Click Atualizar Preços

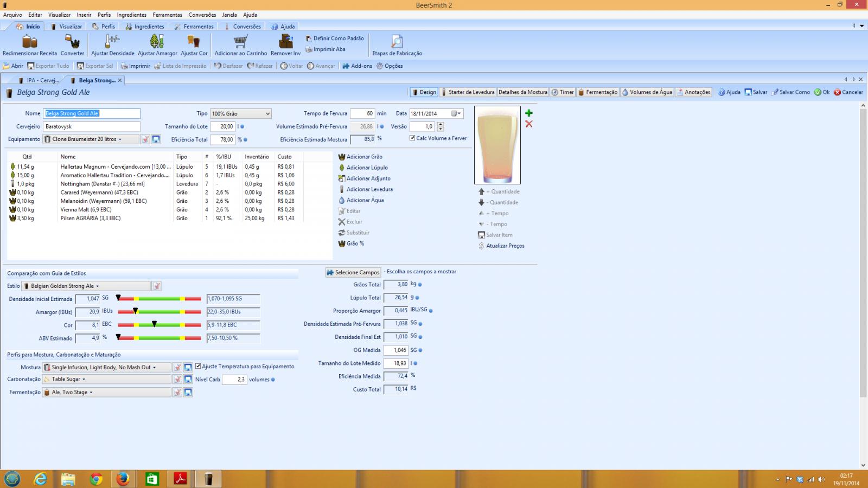(x=501, y=246)
